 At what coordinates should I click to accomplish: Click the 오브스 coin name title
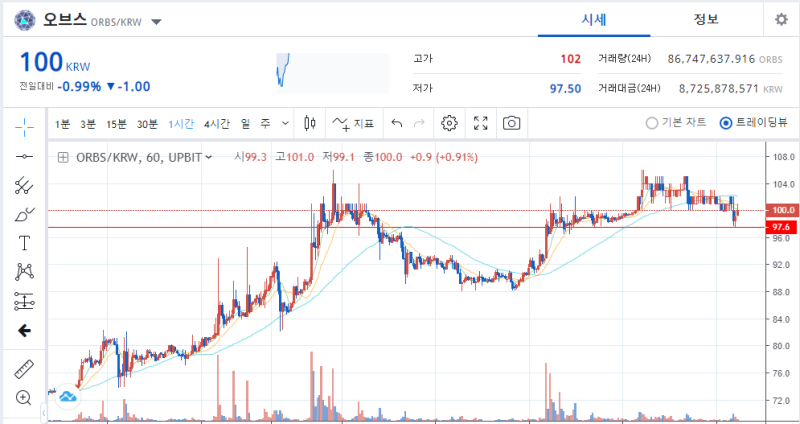[x=65, y=20]
